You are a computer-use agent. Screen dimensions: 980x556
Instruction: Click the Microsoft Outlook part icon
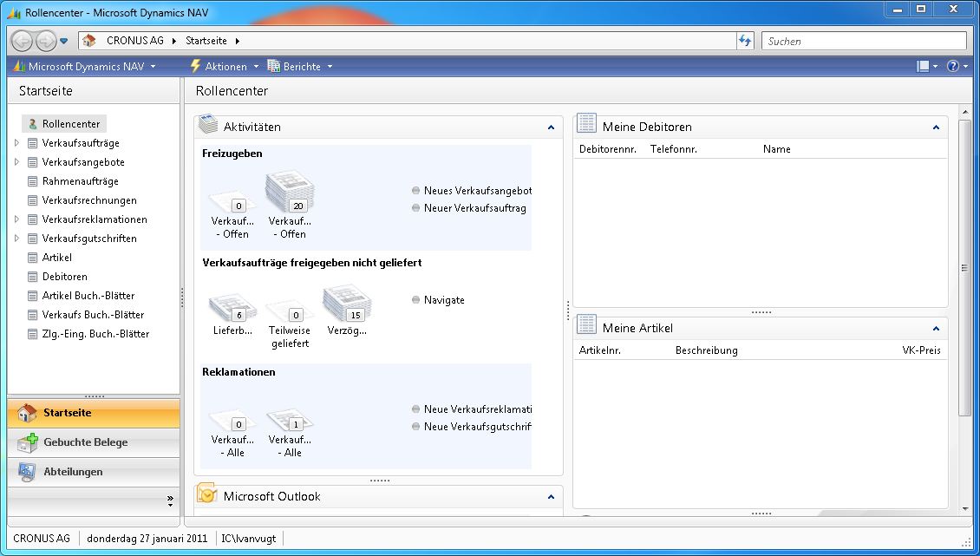click(207, 494)
